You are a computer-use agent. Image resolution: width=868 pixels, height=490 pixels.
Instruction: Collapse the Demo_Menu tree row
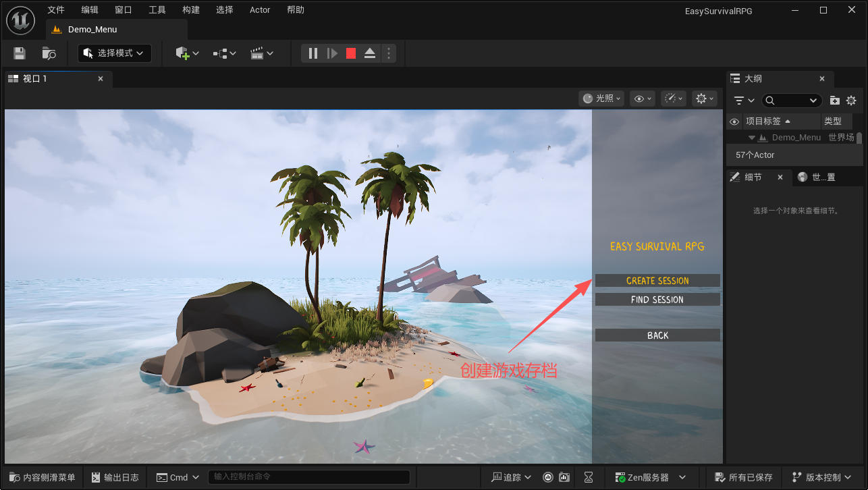pos(751,138)
